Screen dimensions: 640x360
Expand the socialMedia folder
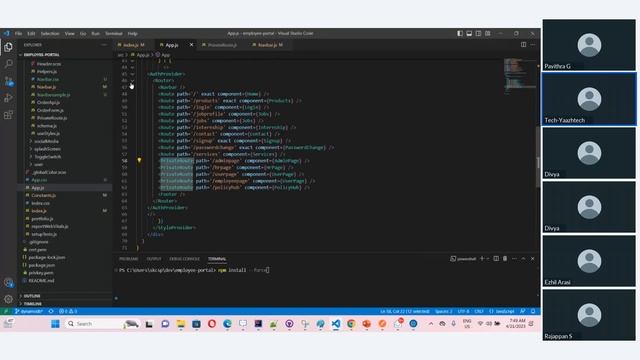(46, 141)
